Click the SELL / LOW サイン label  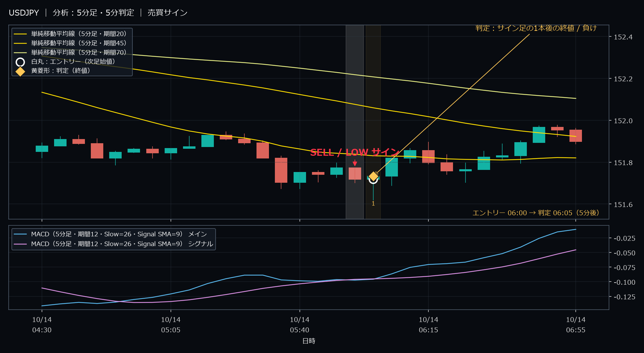point(355,152)
